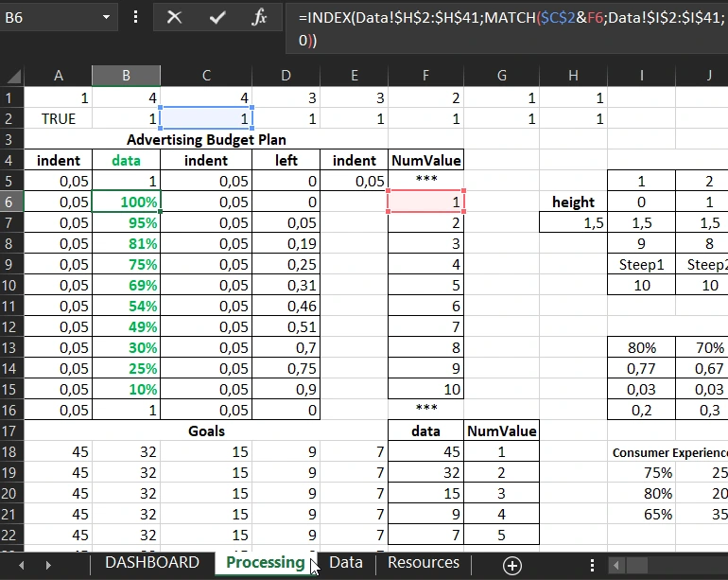Click the Advertising Budget Plan title cell
Image resolution: width=728 pixels, height=580 pixels.
click(x=206, y=139)
